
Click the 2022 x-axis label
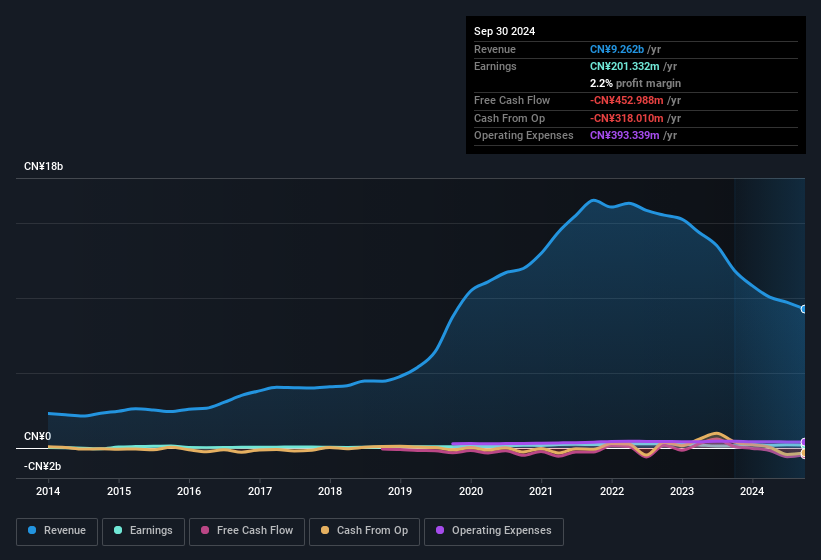[x=612, y=491]
